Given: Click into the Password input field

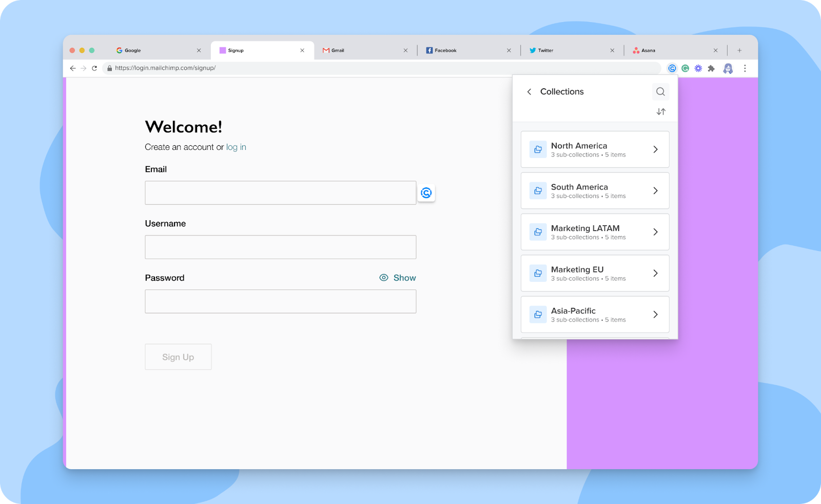Looking at the screenshot, I should pyautogui.click(x=281, y=301).
